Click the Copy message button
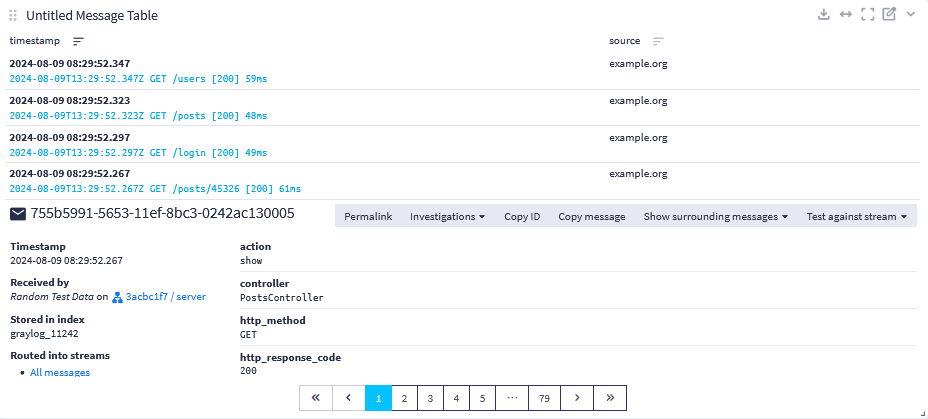This screenshot has height=419, width=928. click(x=591, y=216)
